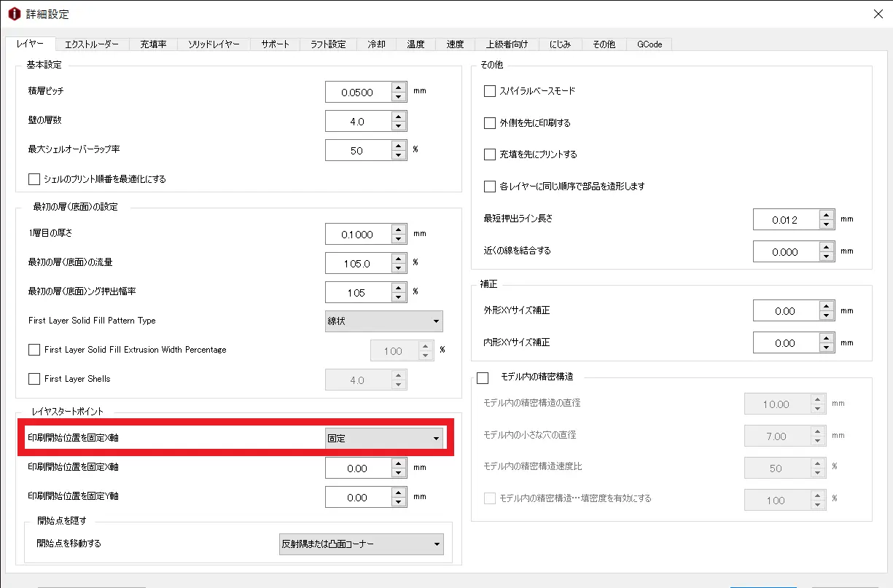Expand the 固定 start point dropdown

click(x=383, y=438)
